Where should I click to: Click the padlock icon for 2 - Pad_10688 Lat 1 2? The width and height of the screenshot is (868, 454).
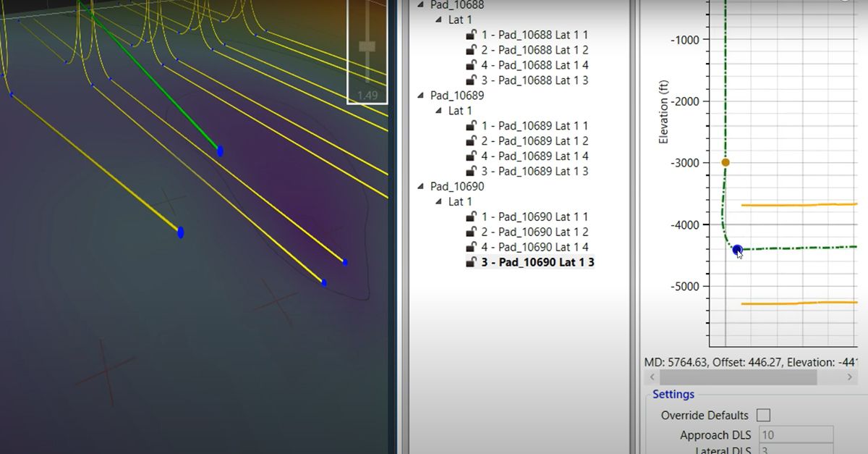pyautogui.click(x=469, y=49)
